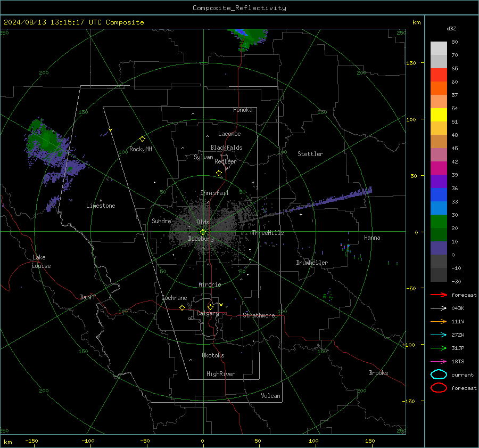This screenshot has width=479, height=448.
Task: Click the Strathmore city label
Action: 259,315
